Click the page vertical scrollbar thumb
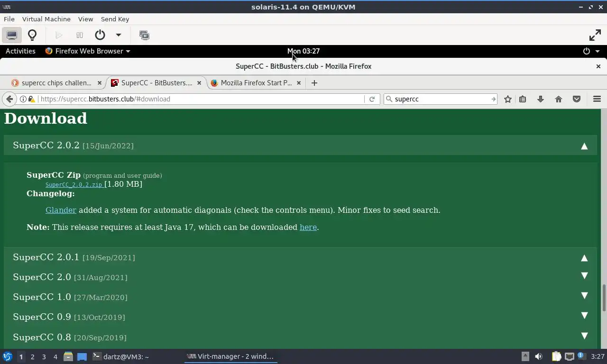The width and height of the screenshot is (607, 364). (x=604, y=298)
